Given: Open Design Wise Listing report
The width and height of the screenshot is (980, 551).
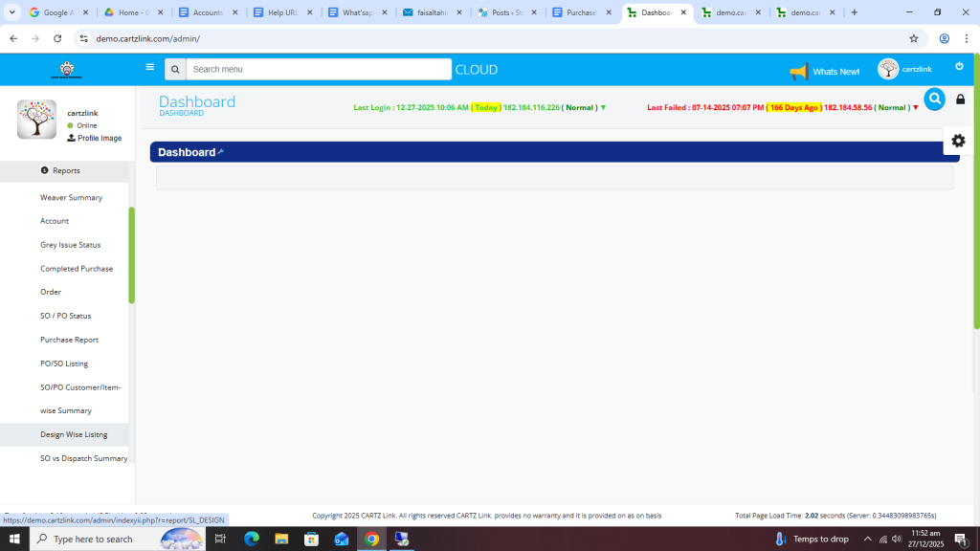Looking at the screenshot, I should 74,434.
